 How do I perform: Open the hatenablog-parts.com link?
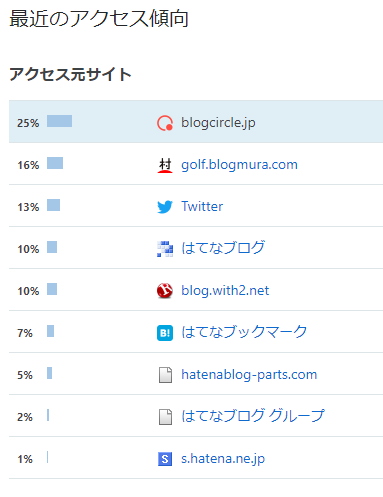pyautogui.click(x=249, y=375)
